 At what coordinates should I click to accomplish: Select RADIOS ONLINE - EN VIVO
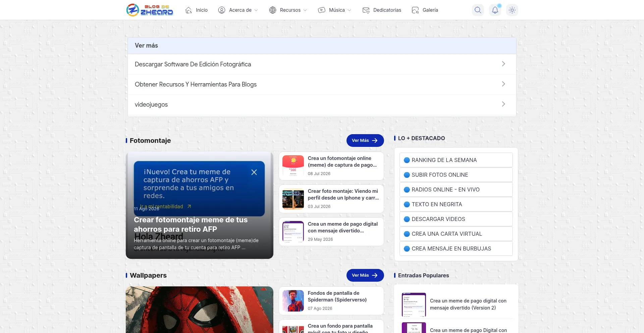coord(456,189)
